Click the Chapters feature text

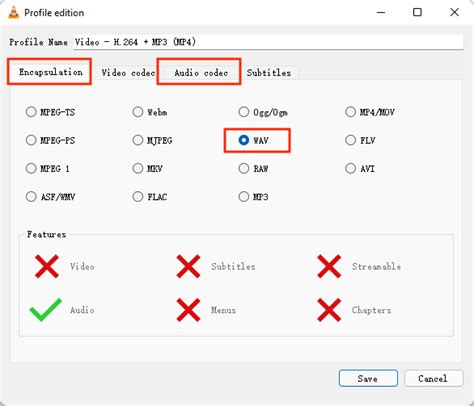coord(371,310)
